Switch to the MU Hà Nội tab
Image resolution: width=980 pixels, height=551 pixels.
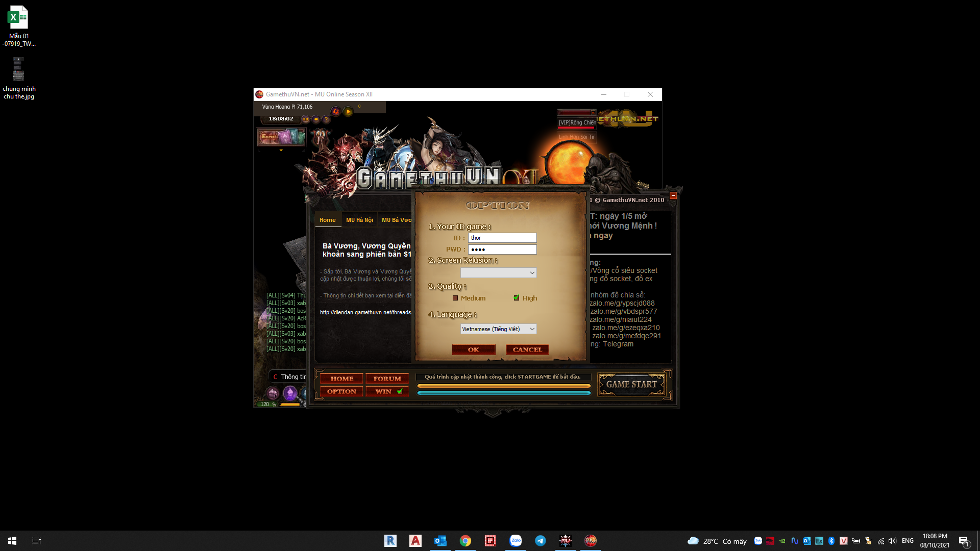coord(359,220)
